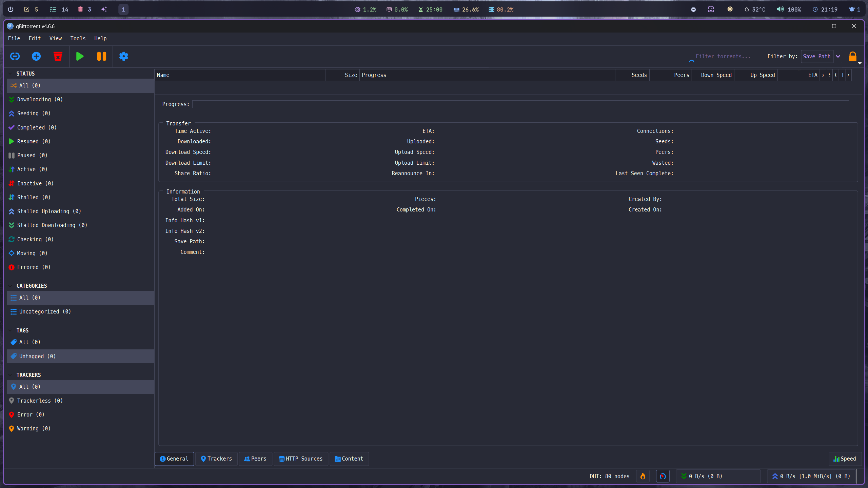This screenshot has height=488, width=868.
Task: Select the Resumed (0) filter
Action: 80,141
